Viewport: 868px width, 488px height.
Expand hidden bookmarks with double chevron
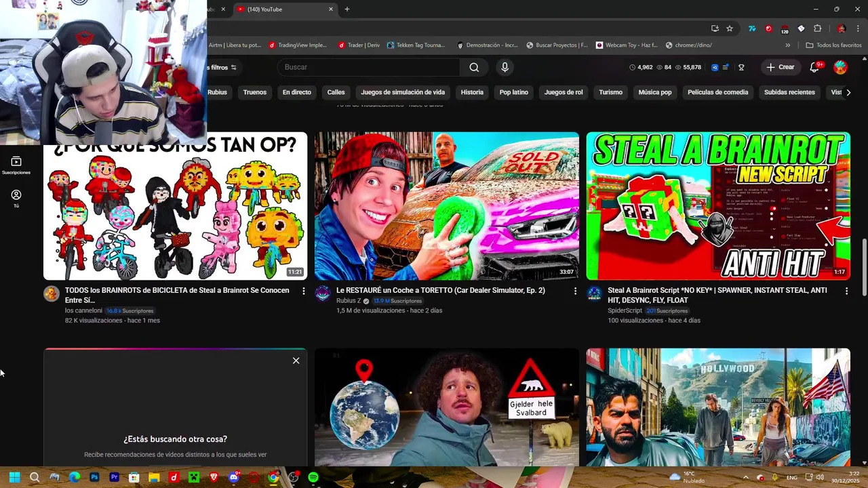(x=787, y=45)
